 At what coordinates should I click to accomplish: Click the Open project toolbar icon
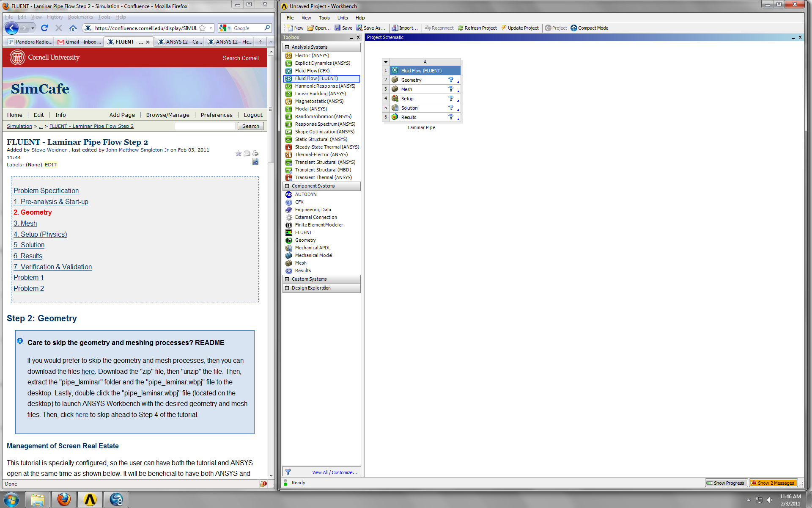pyautogui.click(x=310, y=28)
